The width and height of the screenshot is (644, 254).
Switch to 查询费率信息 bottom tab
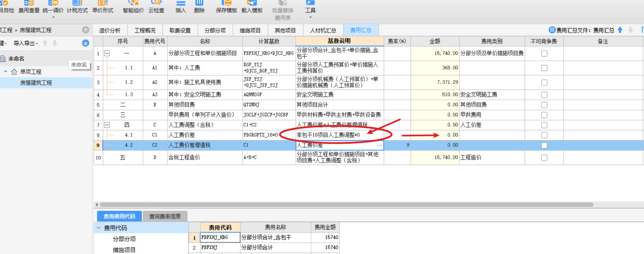point(165,216)
